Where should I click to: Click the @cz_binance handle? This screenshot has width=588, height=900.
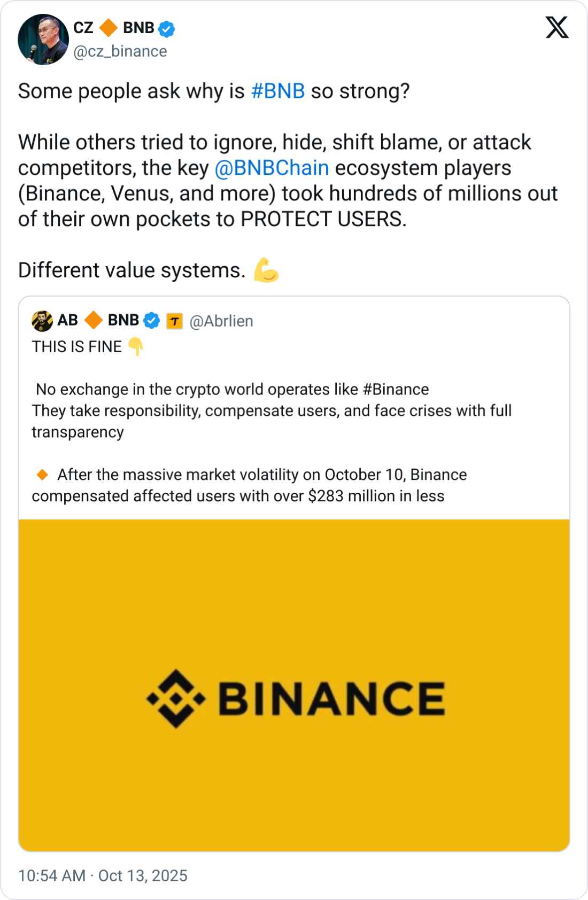[x=120, y=51]
